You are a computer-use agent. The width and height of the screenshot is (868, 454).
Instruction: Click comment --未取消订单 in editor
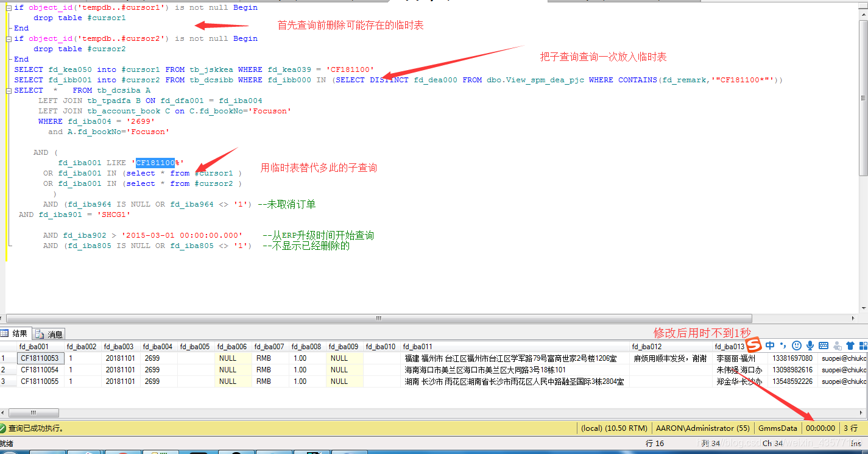pos(287,204)
